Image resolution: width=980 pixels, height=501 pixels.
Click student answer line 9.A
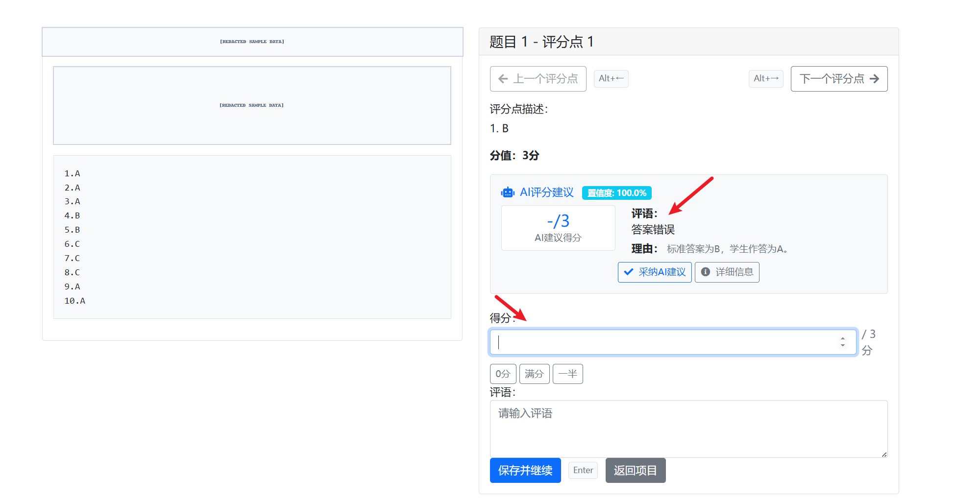coord(72,286)
